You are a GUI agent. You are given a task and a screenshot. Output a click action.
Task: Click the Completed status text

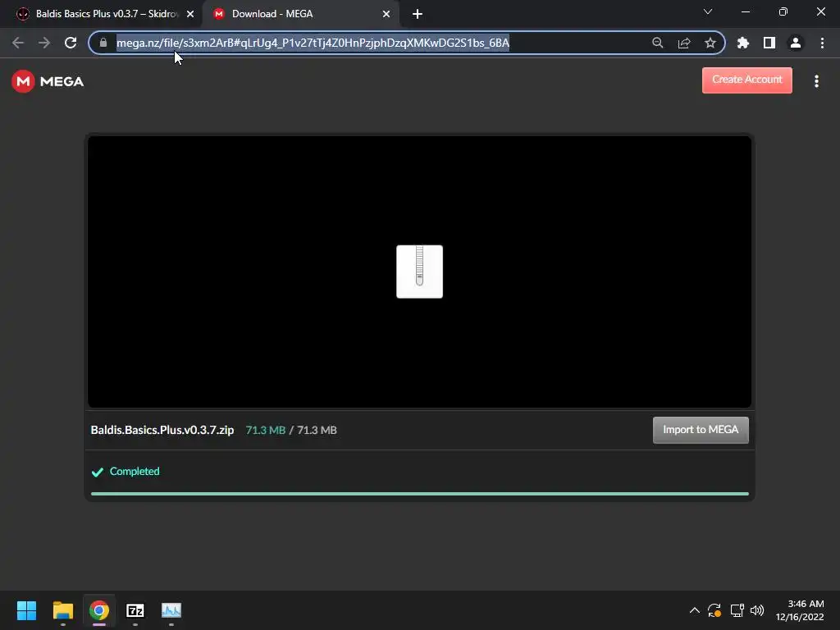pyautogui.click(x=135, y=472)
